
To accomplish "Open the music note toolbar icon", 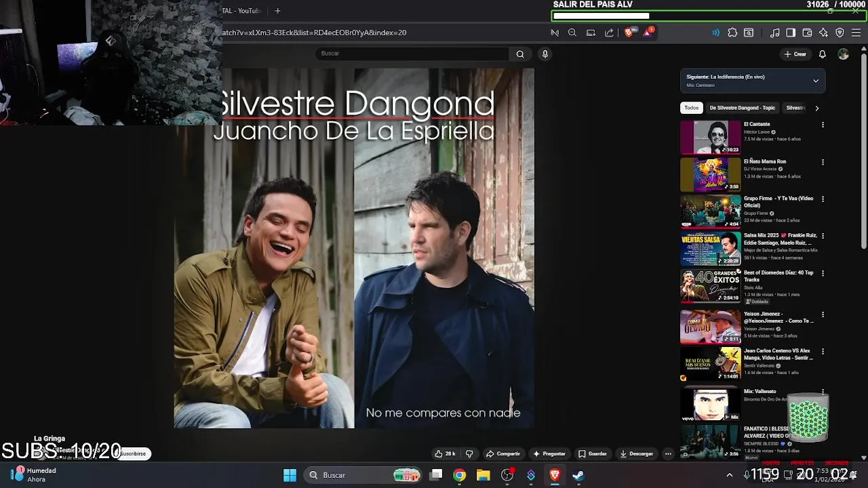I will click(x=775, y=33).
